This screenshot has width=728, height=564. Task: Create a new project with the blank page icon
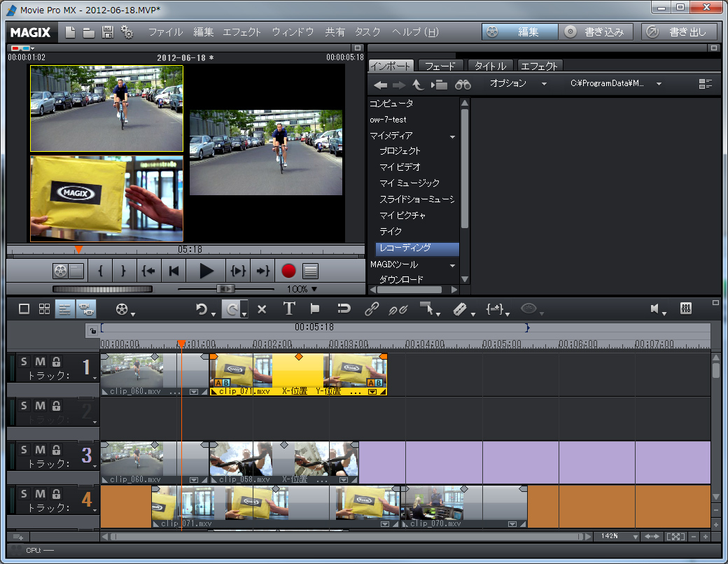70,32
